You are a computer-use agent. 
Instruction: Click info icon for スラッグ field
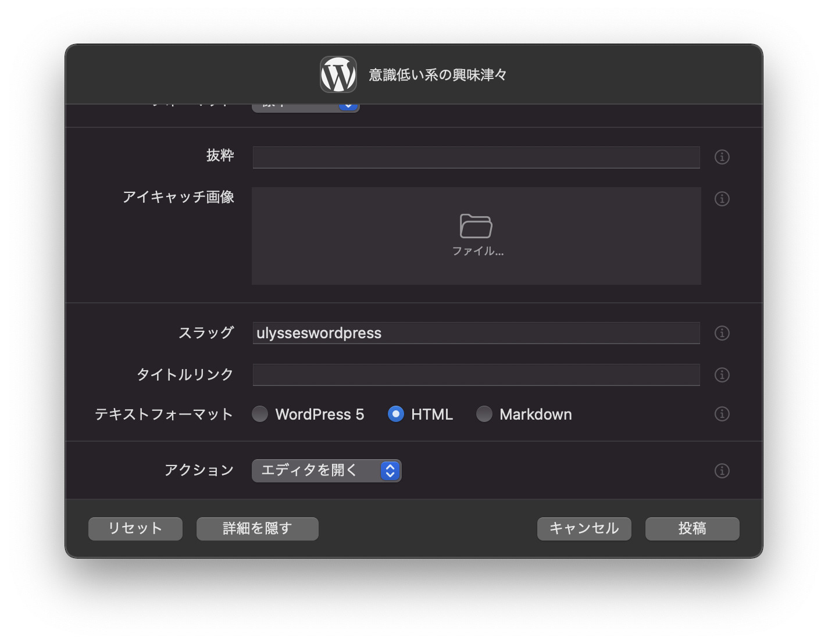click(x=722, y=333)
